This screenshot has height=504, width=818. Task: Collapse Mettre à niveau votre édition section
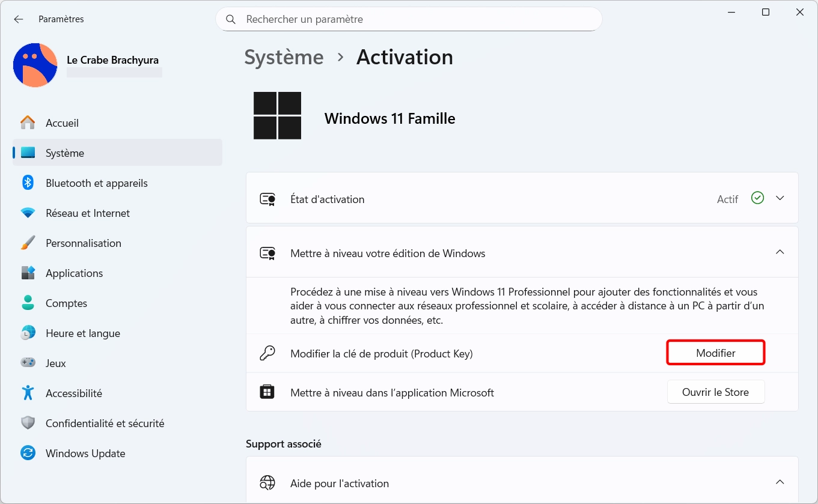tap(780, 252)
